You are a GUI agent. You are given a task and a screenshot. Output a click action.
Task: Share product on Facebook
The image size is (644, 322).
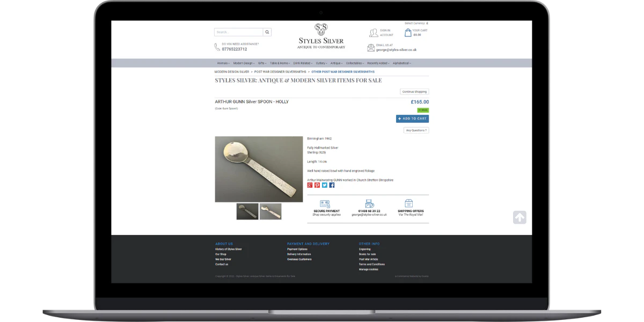[x=332, y=185]
